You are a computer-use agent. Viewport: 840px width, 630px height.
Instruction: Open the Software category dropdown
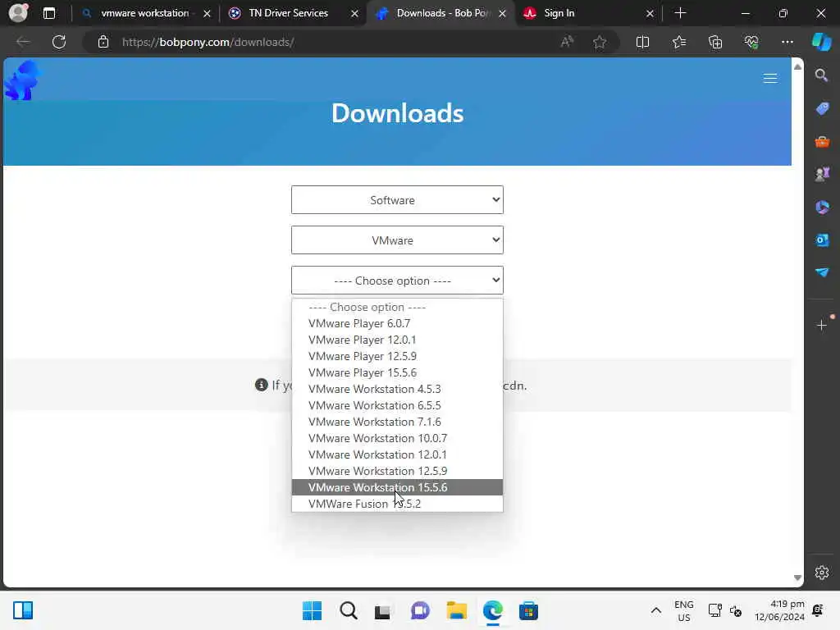click(397, 200)
